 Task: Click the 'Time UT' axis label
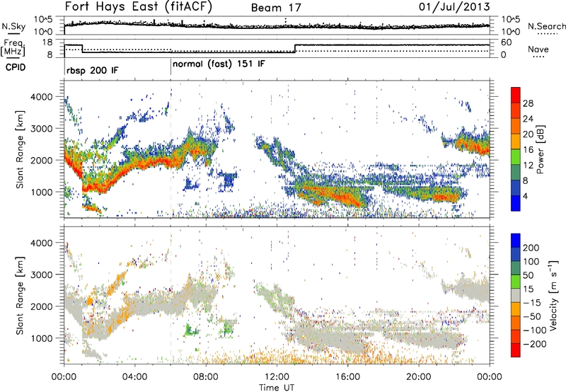coord(277,388)
